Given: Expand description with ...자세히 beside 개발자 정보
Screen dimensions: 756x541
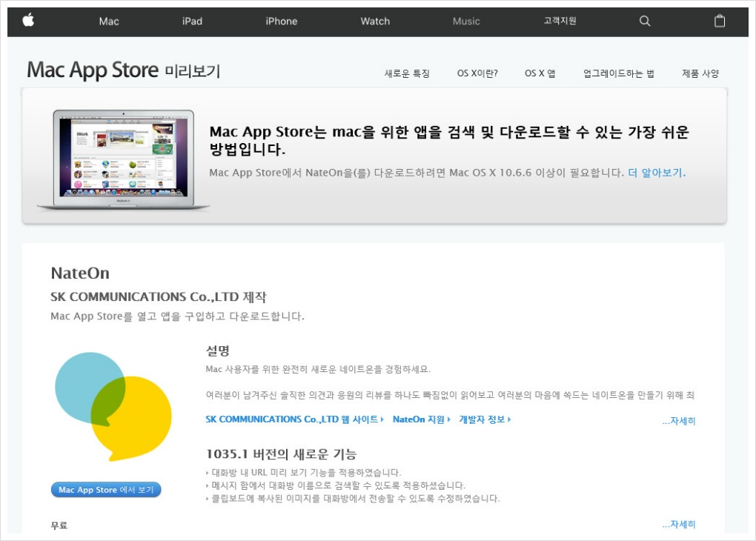Looking at the screenshot, I should point(678,421).
